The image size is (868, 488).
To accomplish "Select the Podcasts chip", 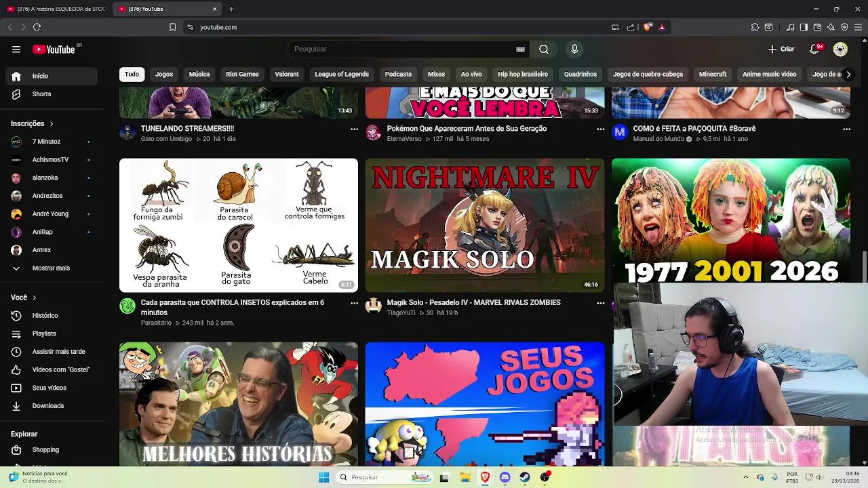I will [398, 74].
